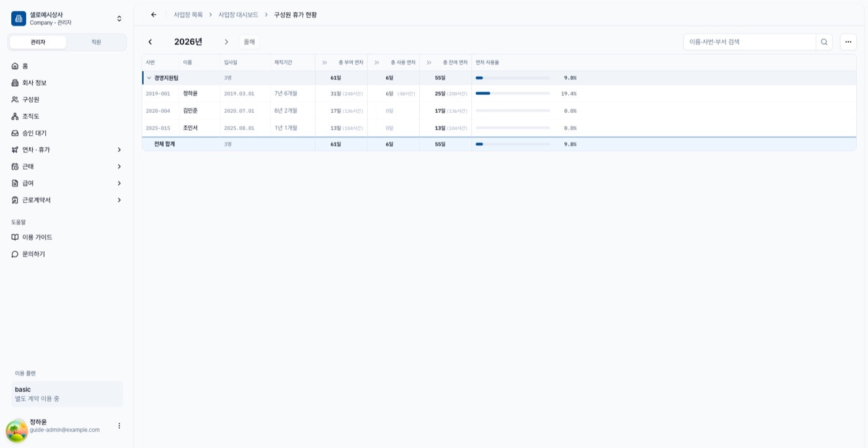Open 사업장 목록 breadcrumb link
The width and height of the screenshot is (868, 448).
click(x=188, y=14)
